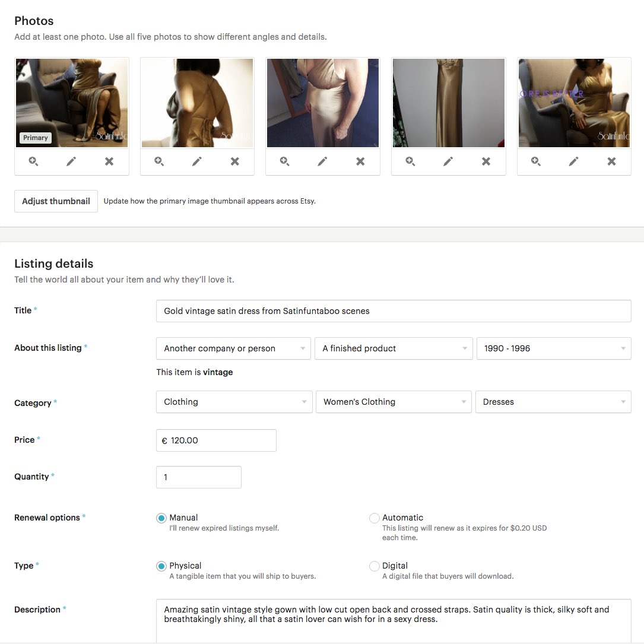Click the Price input field

[x=216, y=440]
